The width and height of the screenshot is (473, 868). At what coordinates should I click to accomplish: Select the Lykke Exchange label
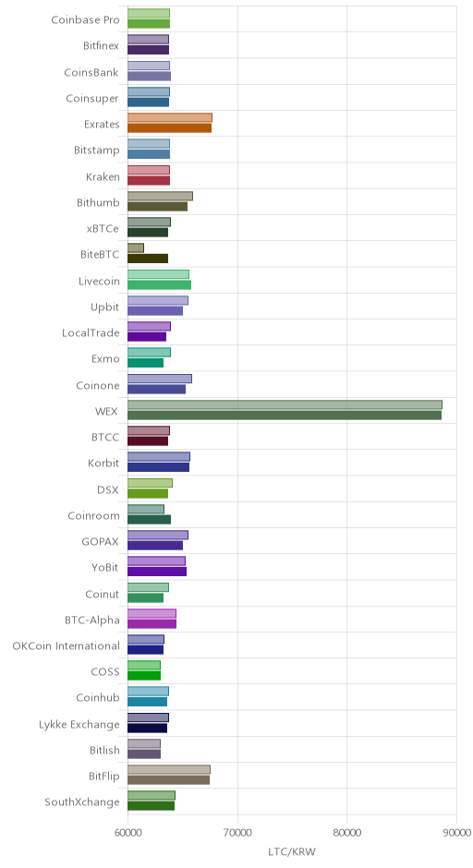point(79,724)
